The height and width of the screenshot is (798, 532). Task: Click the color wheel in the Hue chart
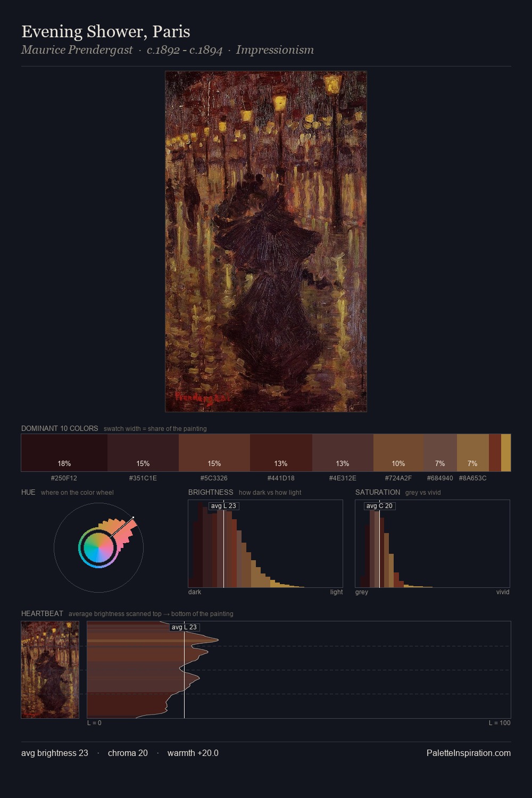coord(98,548)
